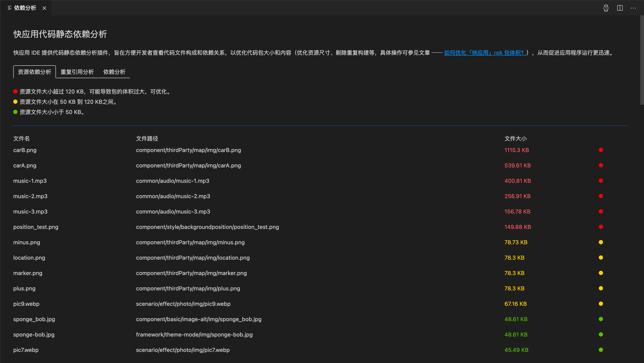Click the red status dot for carB.png

601,150
